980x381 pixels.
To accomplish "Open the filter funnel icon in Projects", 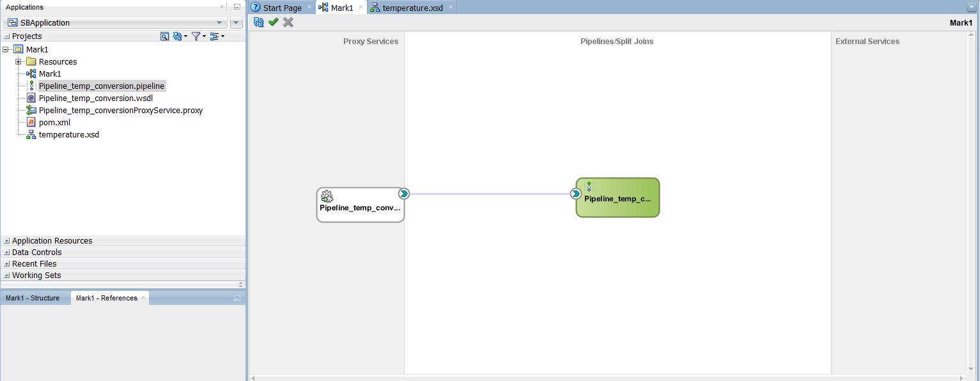I will point(197,36).
